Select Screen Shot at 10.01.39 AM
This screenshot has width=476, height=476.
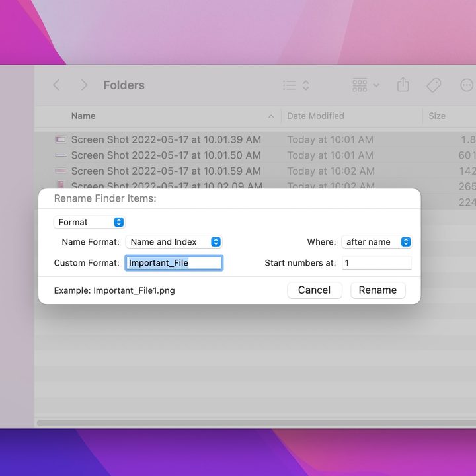[x=166, y=139]
